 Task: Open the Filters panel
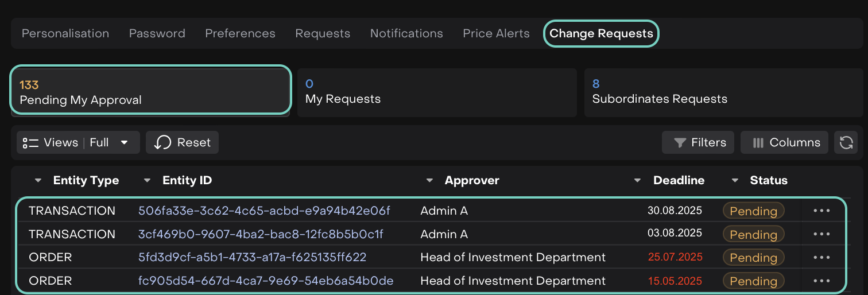(698, 142)
